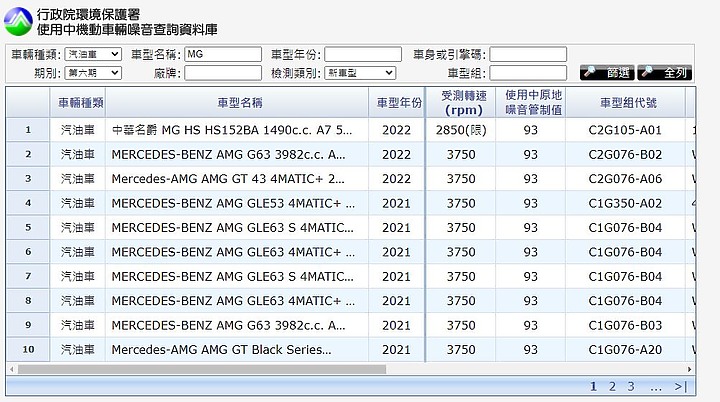Image resolution: width=720 pixels, height=402 pixels.
Task: Click group code C1G350-A02
Action: click(625, 203)
